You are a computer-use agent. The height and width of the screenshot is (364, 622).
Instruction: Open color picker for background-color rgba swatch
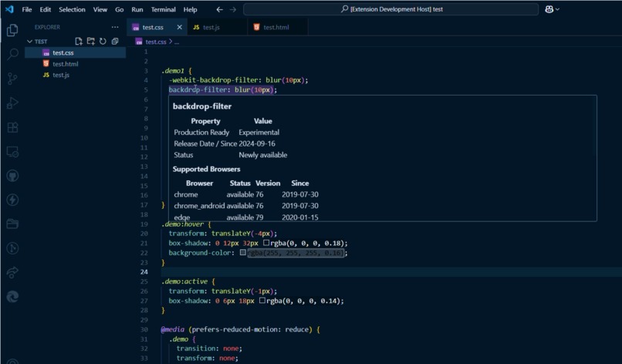coord(243,252)
